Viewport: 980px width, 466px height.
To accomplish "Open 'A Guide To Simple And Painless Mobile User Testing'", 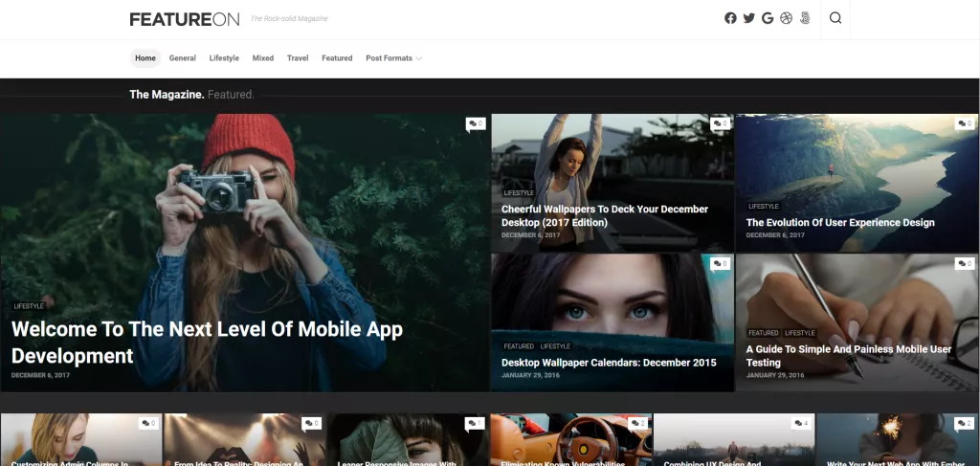I will pos(848,355).
